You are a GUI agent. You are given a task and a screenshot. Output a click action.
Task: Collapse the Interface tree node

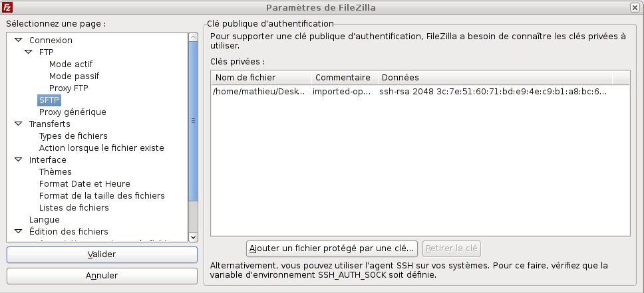tap(18, 159)
